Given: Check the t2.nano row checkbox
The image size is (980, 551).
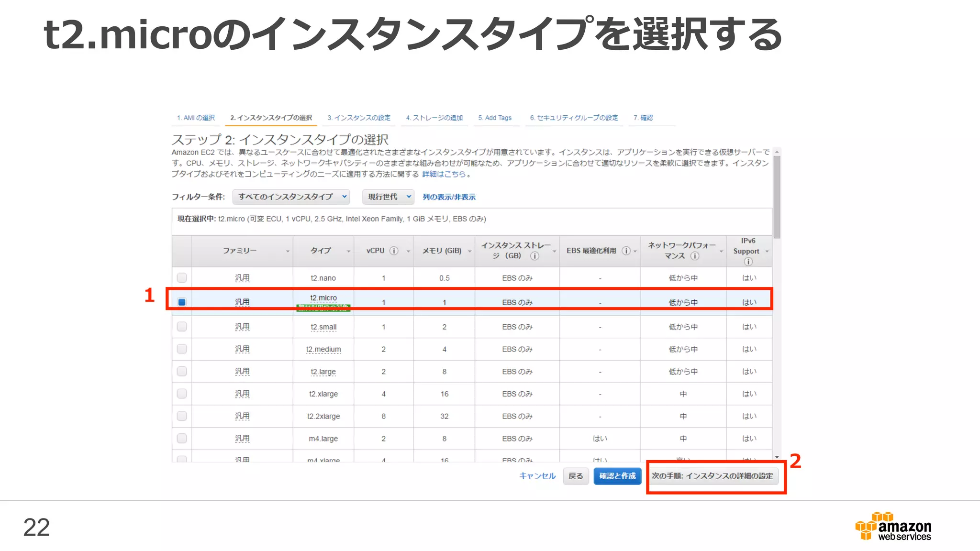Looking at the screenshot, I should tap(182, 278).
